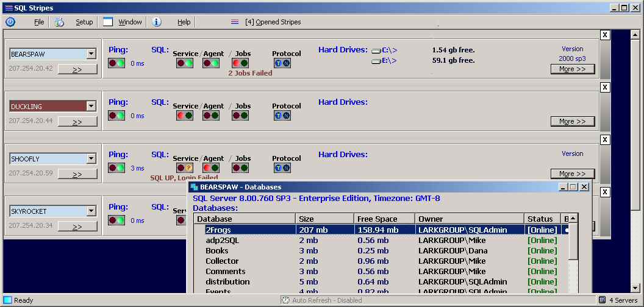Click the purple stripes icon beside Opened Stripes

coord(235,22)
